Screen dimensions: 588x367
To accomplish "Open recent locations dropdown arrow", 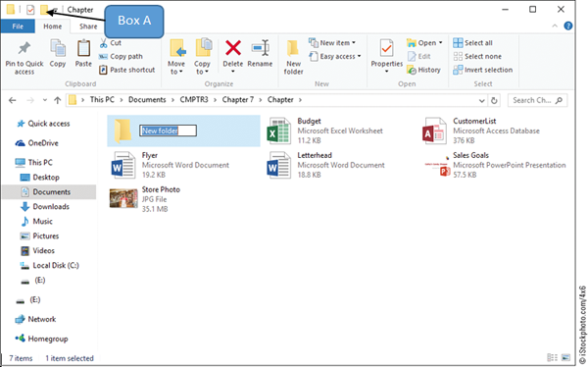I will click(x=45, y=100).
